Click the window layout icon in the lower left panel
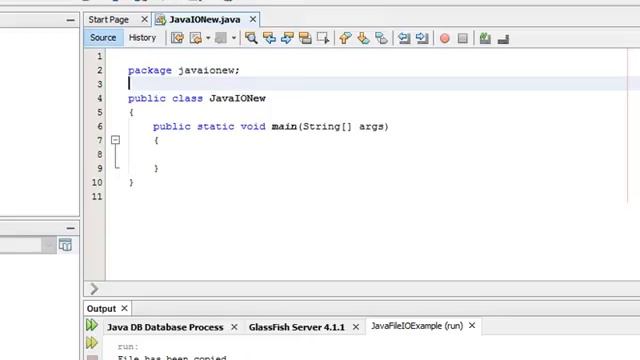 click(x=65, y=245)
